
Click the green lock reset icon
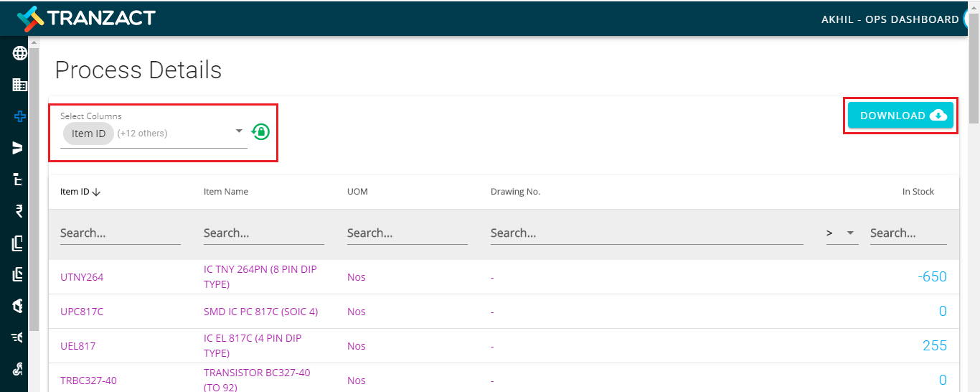[260, 131]
